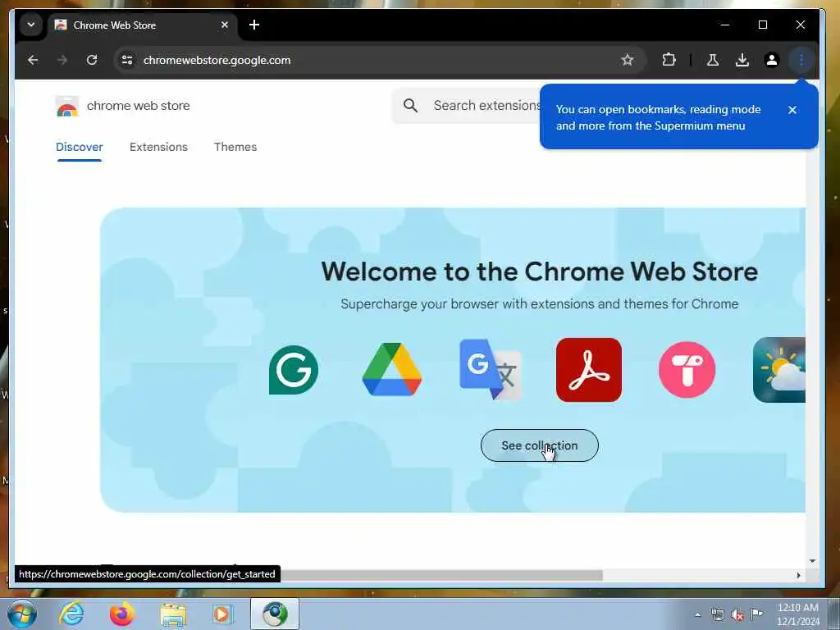Screen dimensions: 840x630
Task: Open the Adobe Acrobat extension icon
Action: 589,370
